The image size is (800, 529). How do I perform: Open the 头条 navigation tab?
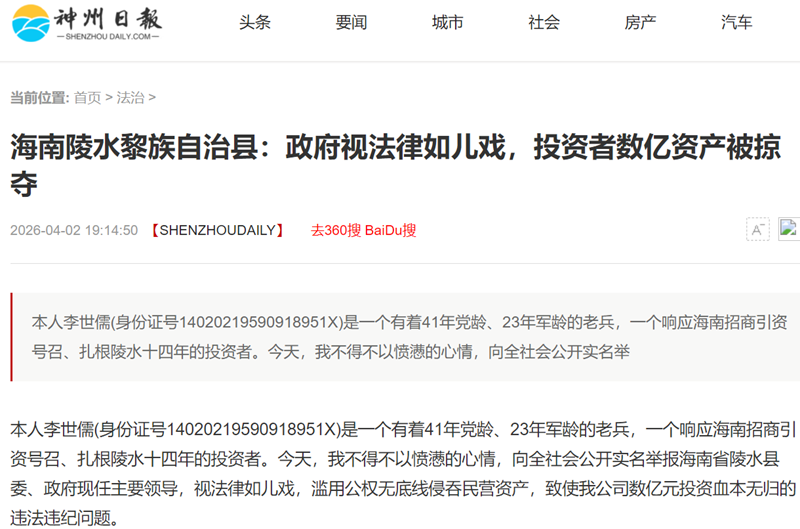tap(255, 22)
